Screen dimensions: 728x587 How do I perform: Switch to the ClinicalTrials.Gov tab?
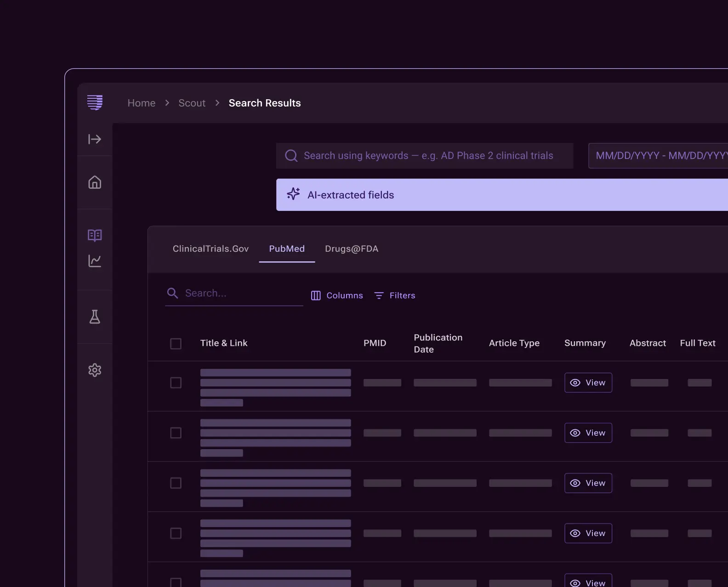pos(210,248)
